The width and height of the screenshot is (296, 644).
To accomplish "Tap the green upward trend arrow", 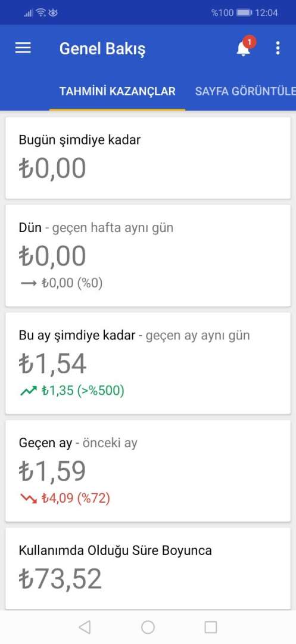I will 28,391.
